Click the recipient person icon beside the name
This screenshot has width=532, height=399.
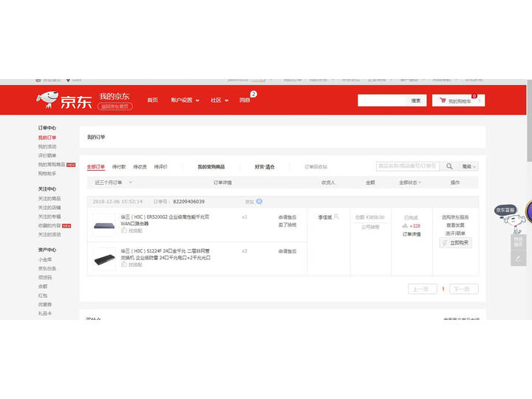point(336,216)
